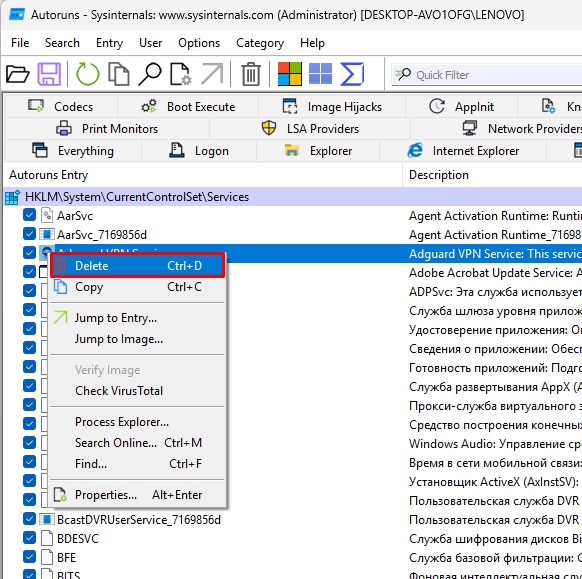Click into the Quick Filter field
The height and width of the screenshot is (579, 582).
pos(487,75)
